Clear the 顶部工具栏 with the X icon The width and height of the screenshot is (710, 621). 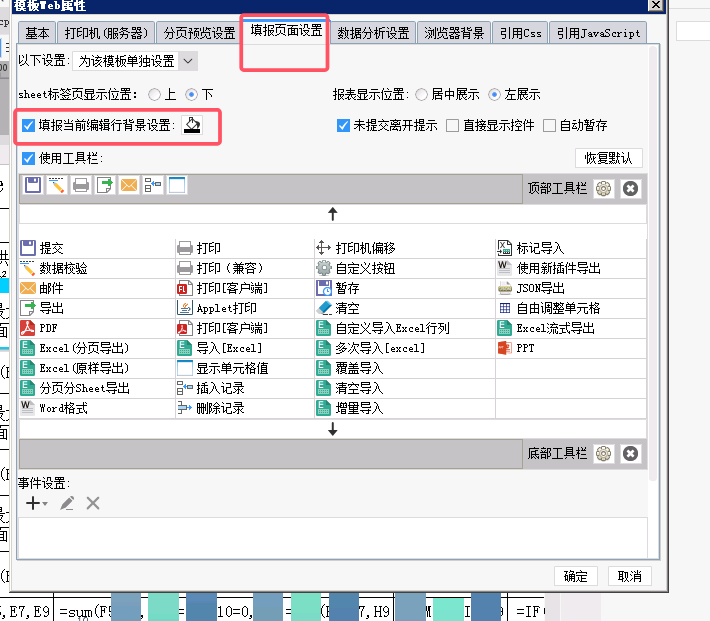(630, 188)
